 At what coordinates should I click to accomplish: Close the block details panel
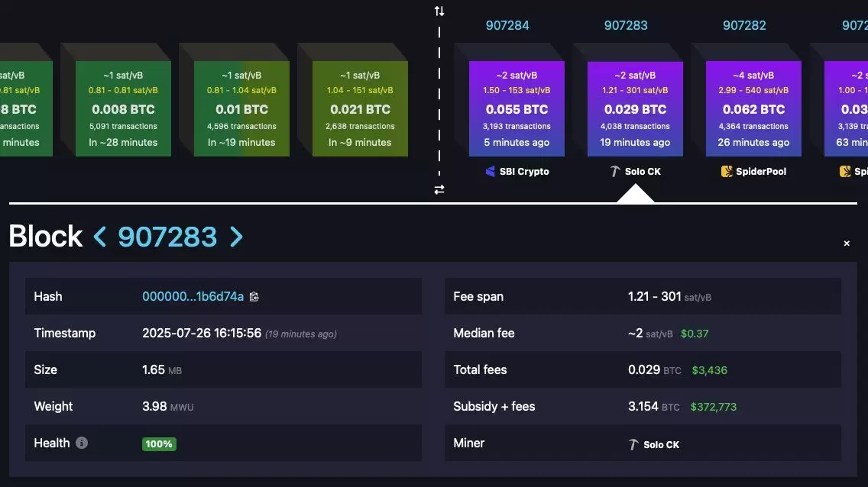pos(847,243)
